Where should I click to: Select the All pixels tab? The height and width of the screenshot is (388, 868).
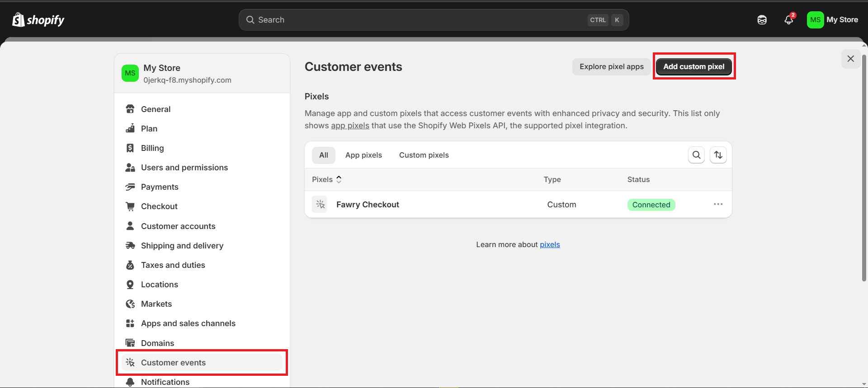tap(324, 155)
